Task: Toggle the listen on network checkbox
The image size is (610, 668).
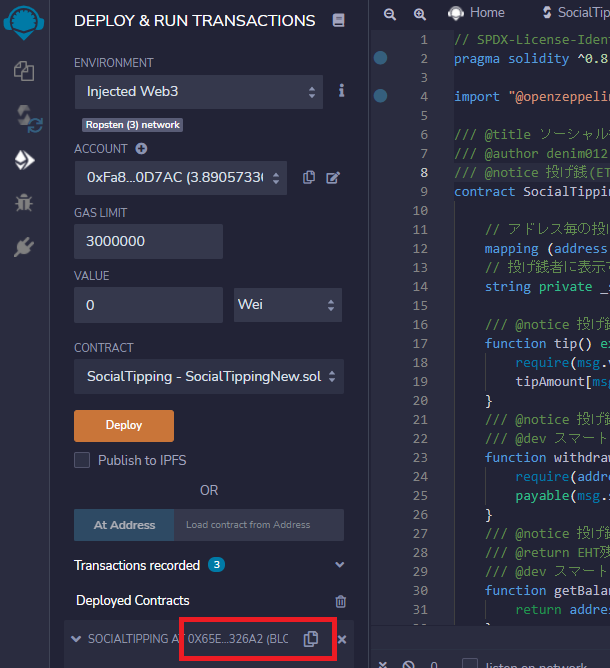Action: [x=470, y=664]
